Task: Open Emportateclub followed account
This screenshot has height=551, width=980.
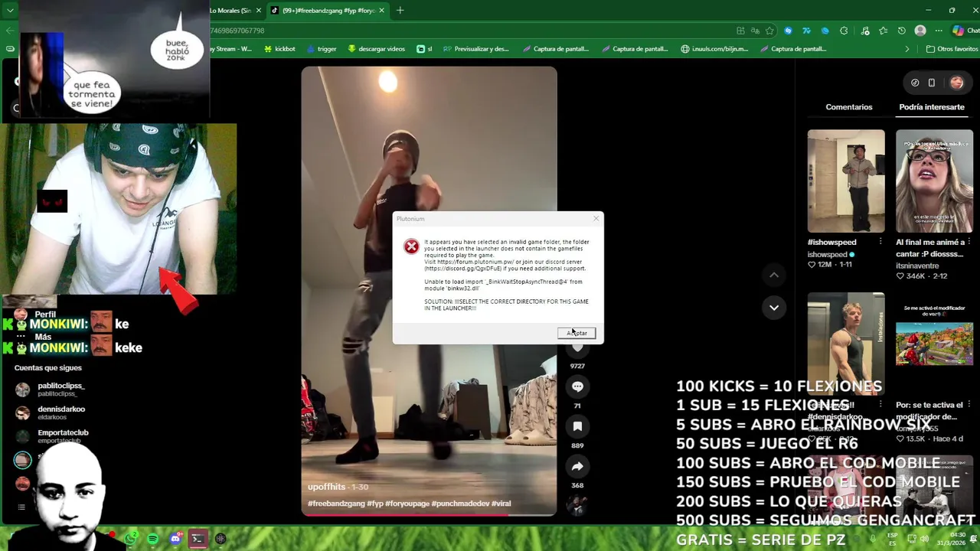Action: pyautogui.click(x=52, y=436)
